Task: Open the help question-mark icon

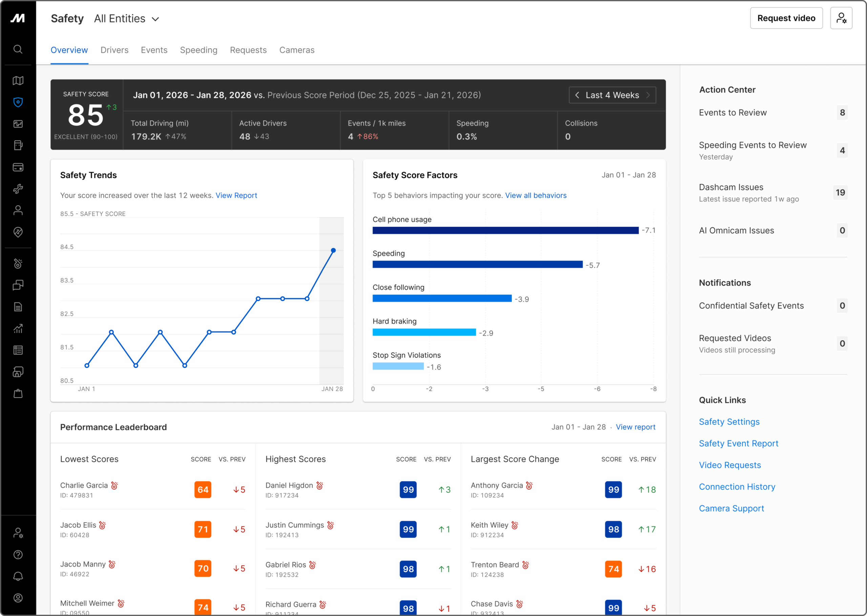Action: 18,554
